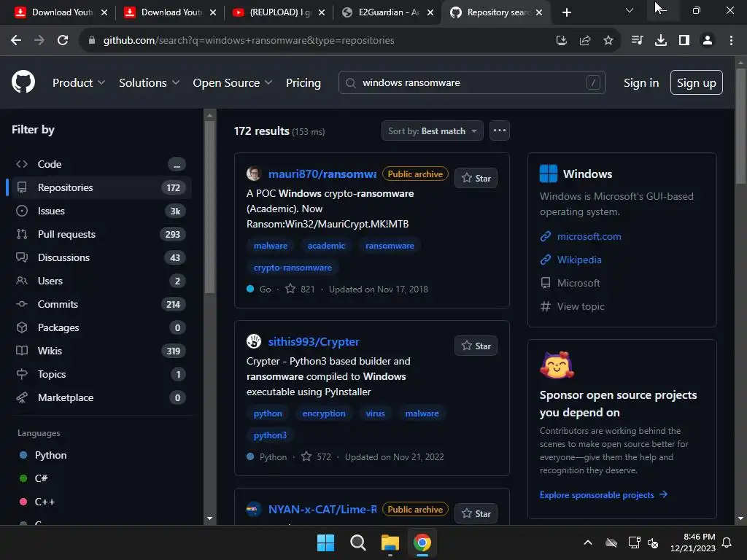Open the tab search chevron
747x560 pixels.
(630, 10)
